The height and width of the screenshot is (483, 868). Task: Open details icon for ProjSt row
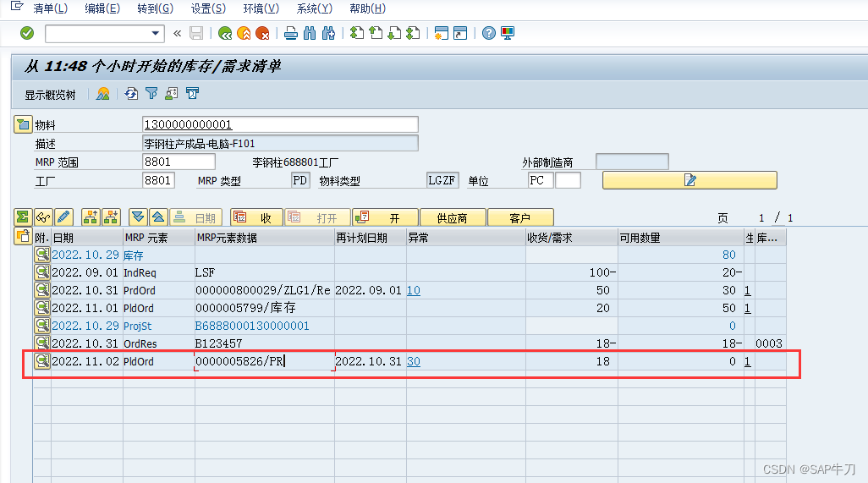coord(42,326)
